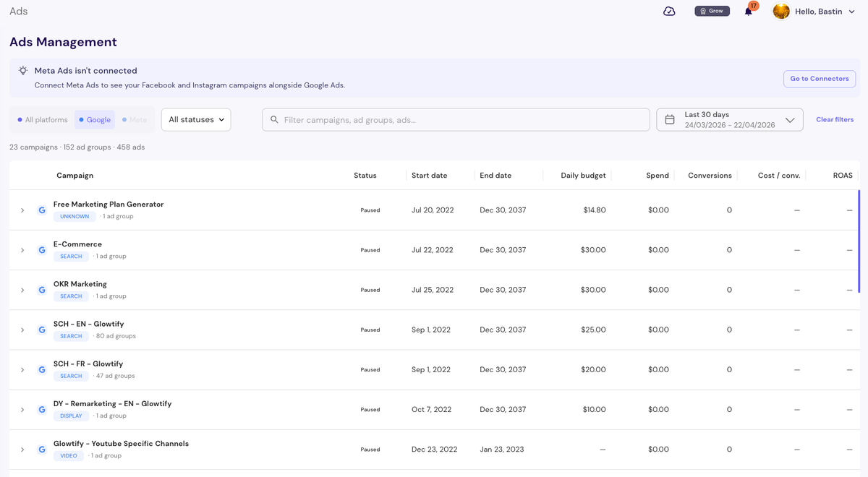Expand the SCH - FR - Glowtify row

22,369
